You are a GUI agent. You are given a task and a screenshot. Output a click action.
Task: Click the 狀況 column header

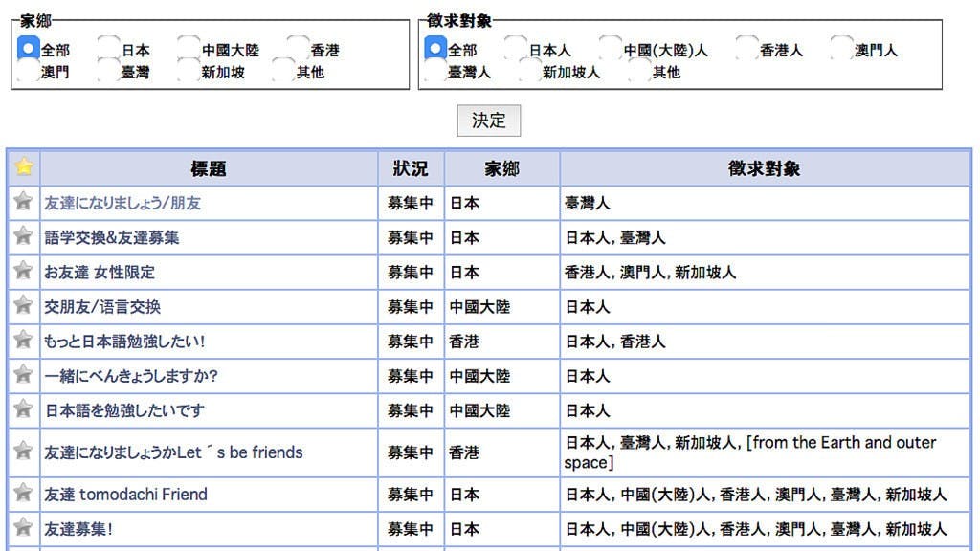tap(411, 168)
